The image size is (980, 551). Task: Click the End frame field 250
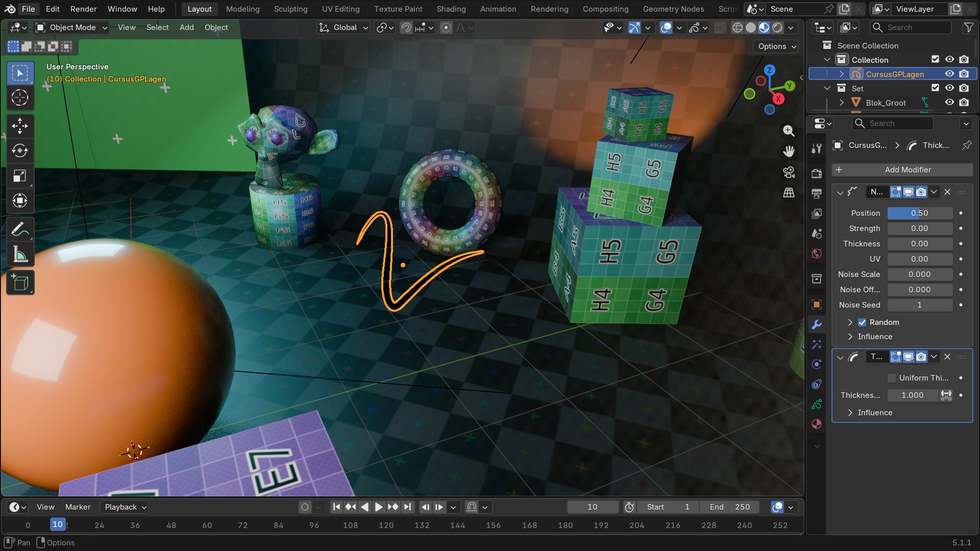[x=729, y=507]
